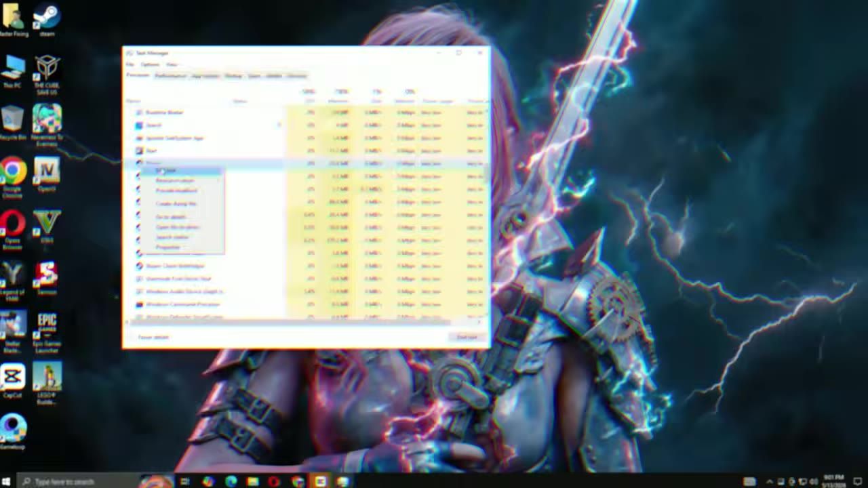868x488 pixels.
Task: Select the Usermode Font Driver Host row
Action: [x=305, y=279]
